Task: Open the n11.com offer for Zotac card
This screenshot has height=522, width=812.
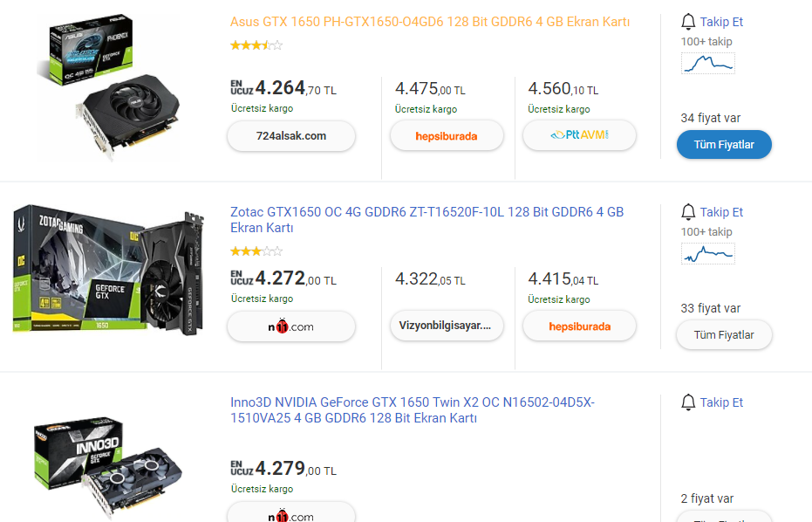Action: (x=291, y=326)
